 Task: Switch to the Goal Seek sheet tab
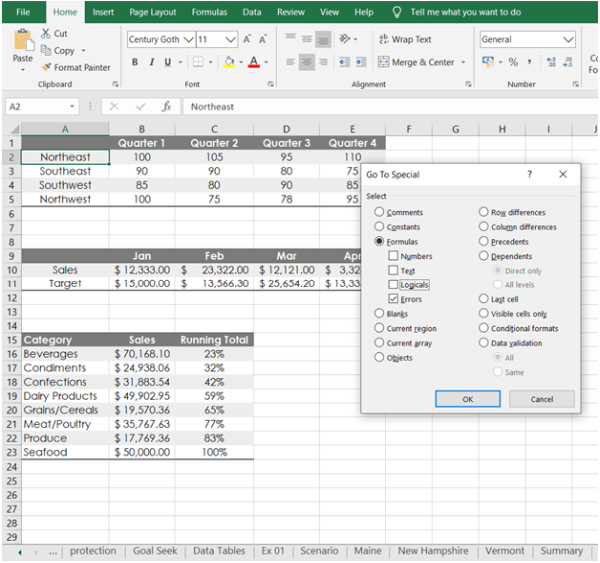pyautogui.click(x=155, y=551)
